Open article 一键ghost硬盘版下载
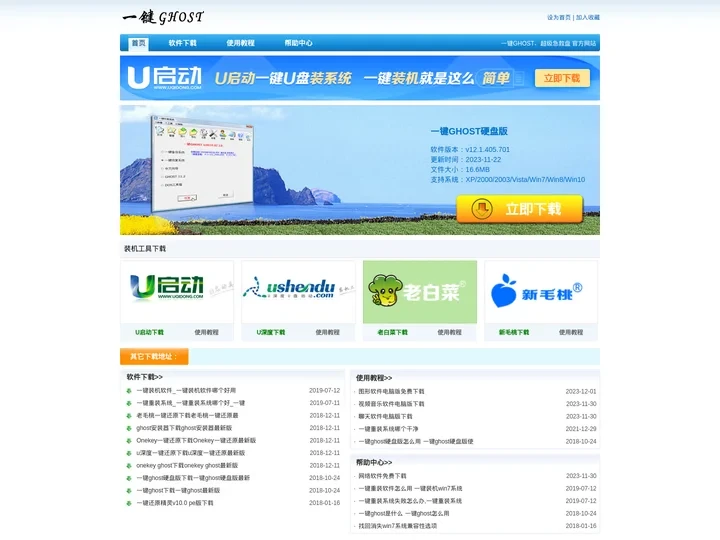720x540 pixels. [193, 478]
